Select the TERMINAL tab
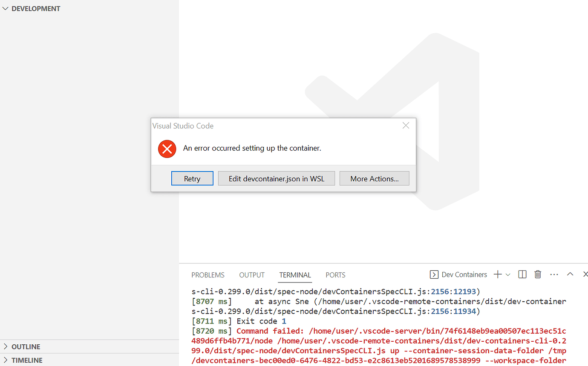Image resolution: width=588 pixels, height=366 pixels. pyautogui.click(x=295, y=274)
